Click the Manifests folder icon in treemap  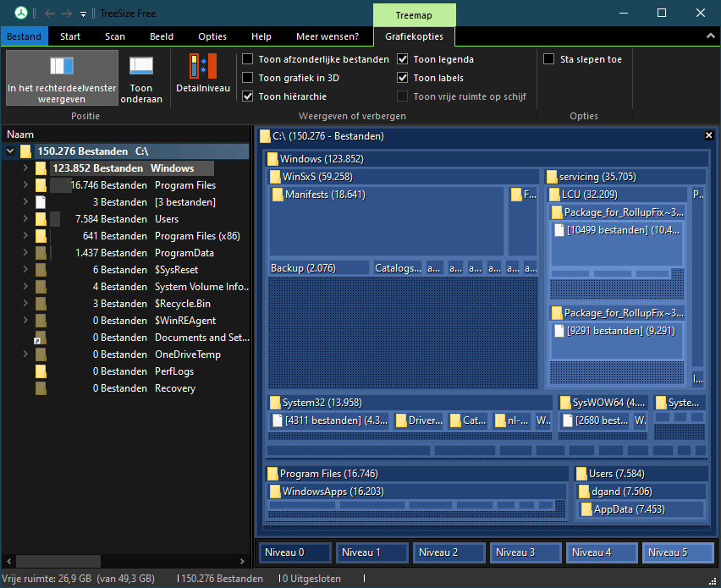278,195
